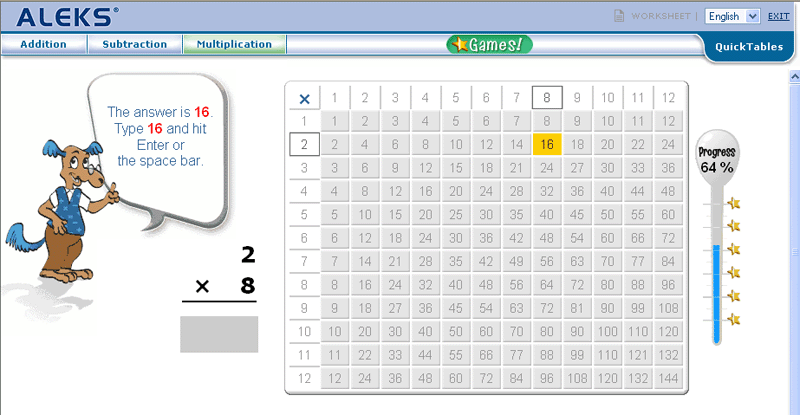Click the cell showing 14 in row 2

point(516,144)
